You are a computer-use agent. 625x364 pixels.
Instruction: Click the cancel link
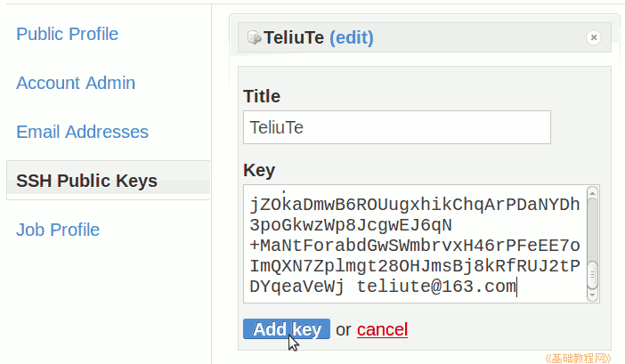[x=382, y=330]
